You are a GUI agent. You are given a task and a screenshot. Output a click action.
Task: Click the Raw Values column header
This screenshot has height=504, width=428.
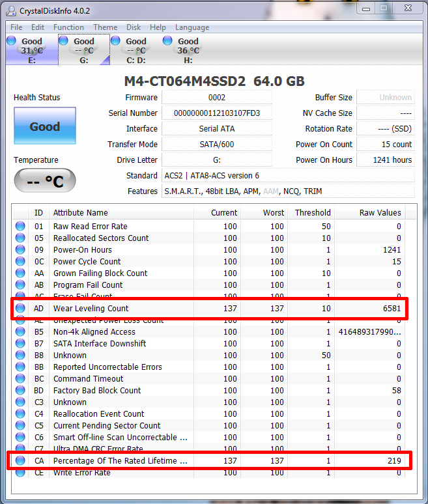(370, 212)
